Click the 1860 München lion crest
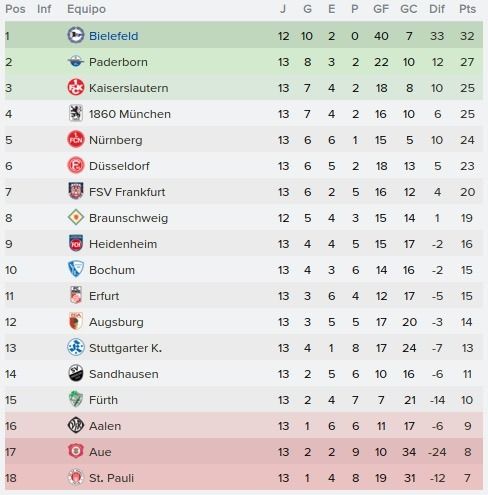The height and width of the screenshot is (495, 488). click(76, 113)
